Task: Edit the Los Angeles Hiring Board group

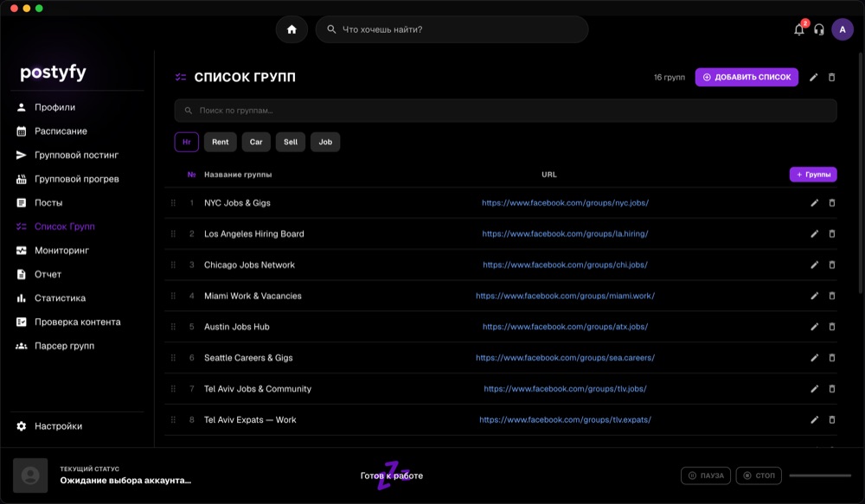Action: point(814,233)
